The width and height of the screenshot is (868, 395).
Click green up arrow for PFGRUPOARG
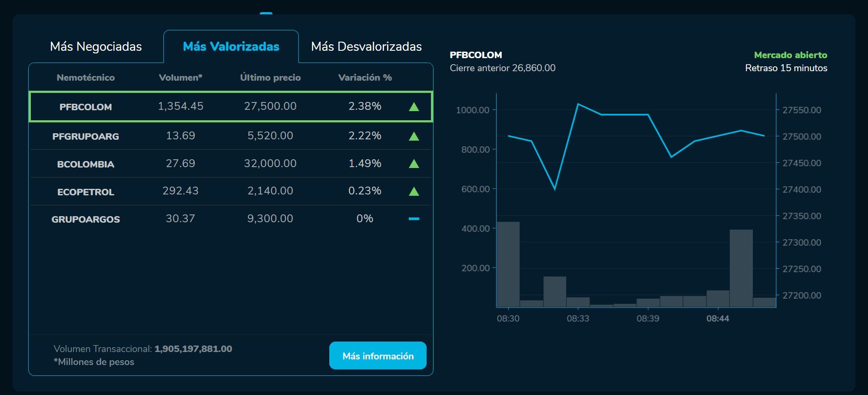click(414, 136)
